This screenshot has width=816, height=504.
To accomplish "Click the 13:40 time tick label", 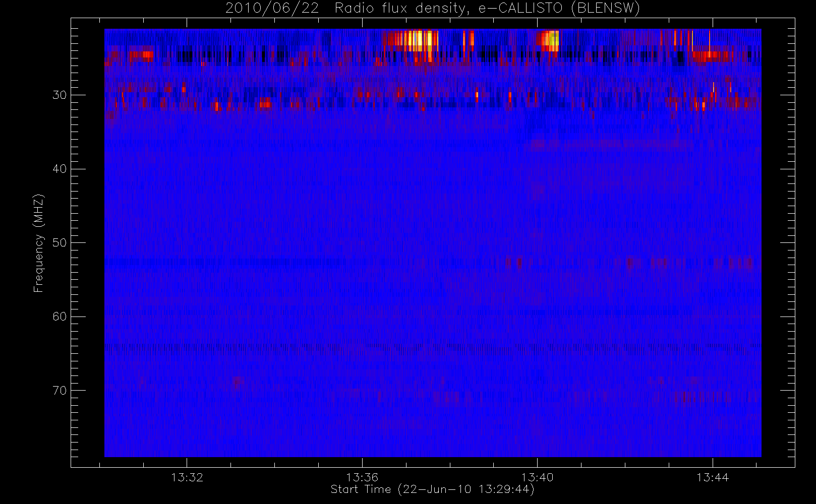I will tap(537, 477).
